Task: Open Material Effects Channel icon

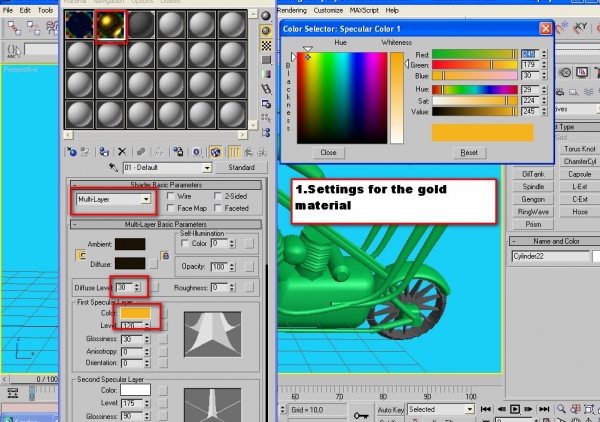Action: pos(197,152)
